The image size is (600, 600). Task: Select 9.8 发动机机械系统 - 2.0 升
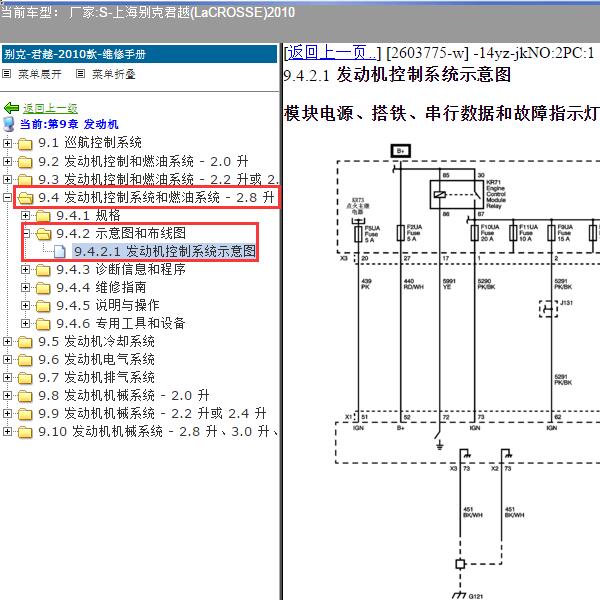(x=124, y=395)
